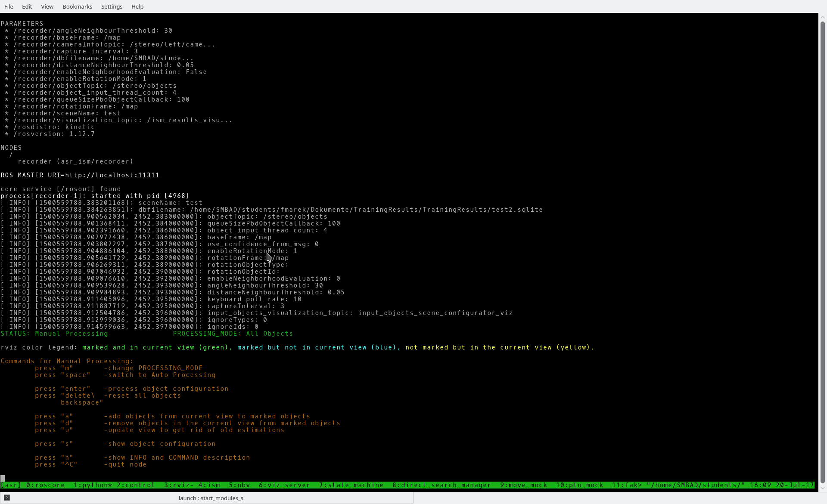Click the [asr] tmux session name
Screen dimensions: 827x504
[x=11, y=485]
